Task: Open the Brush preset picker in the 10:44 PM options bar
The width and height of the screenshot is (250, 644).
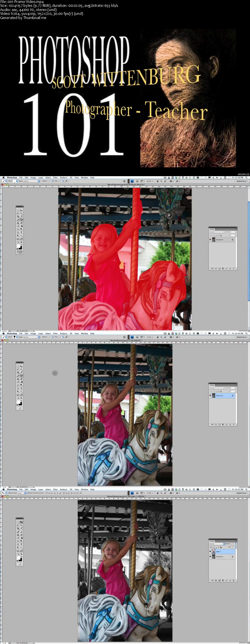Action: coord(15,337)
